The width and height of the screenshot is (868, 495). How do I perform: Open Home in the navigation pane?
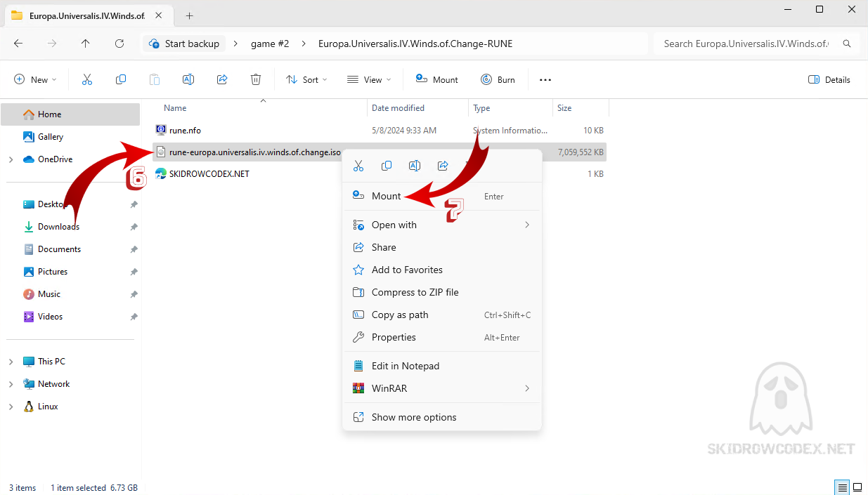coord(70,114)
